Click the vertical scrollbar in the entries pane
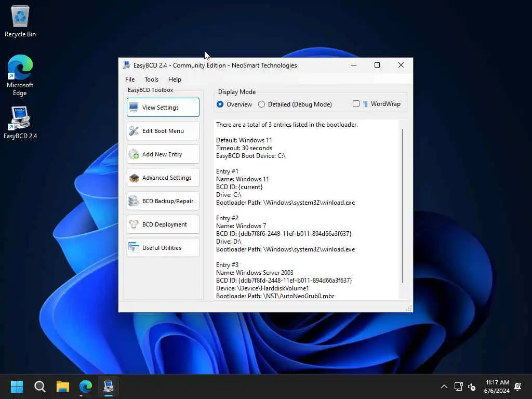 click(x=403, y=206)
